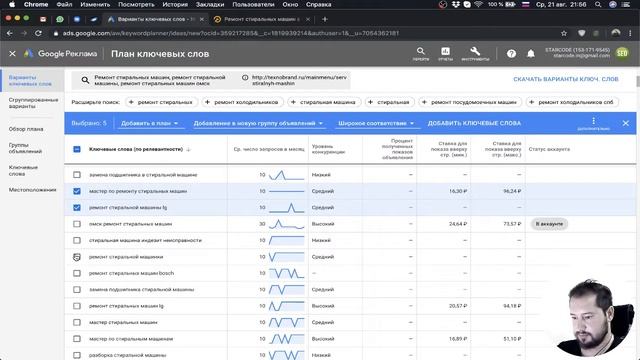Select Сгруппированные варианты in the sidebar

pos(33,103)
